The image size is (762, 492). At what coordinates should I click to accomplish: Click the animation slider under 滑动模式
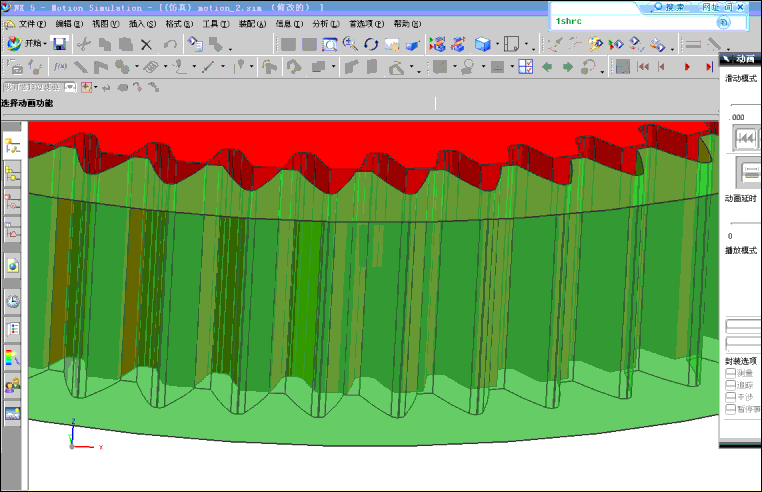pos(746,105)
